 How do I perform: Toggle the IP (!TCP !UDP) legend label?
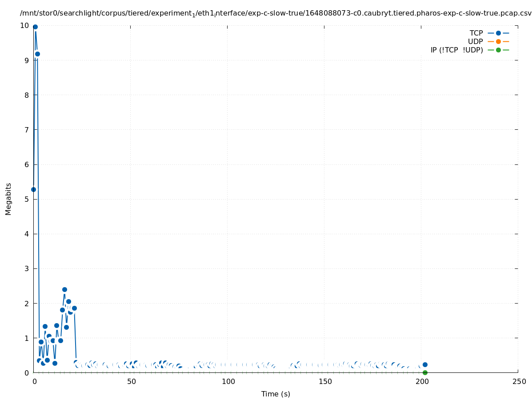click(x=456, y=50)
